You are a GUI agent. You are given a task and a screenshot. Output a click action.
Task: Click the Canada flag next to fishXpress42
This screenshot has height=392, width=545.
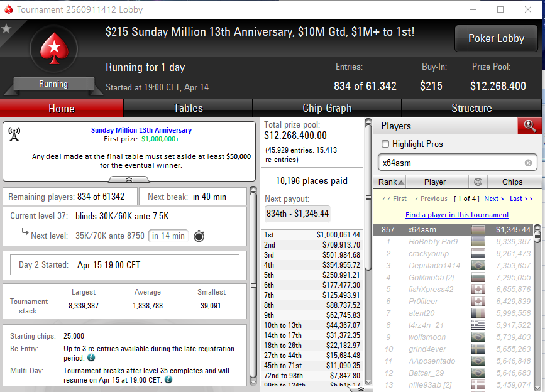(478, 289)
